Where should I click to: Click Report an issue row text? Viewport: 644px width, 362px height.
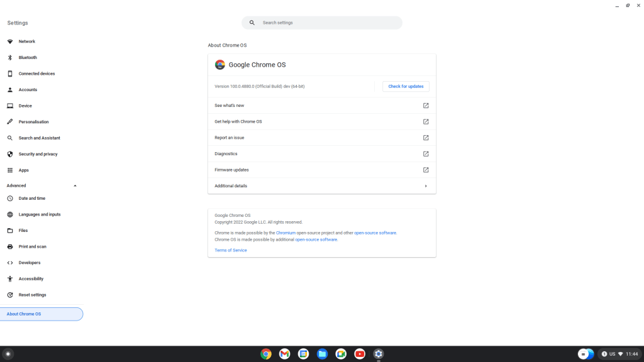229,138
